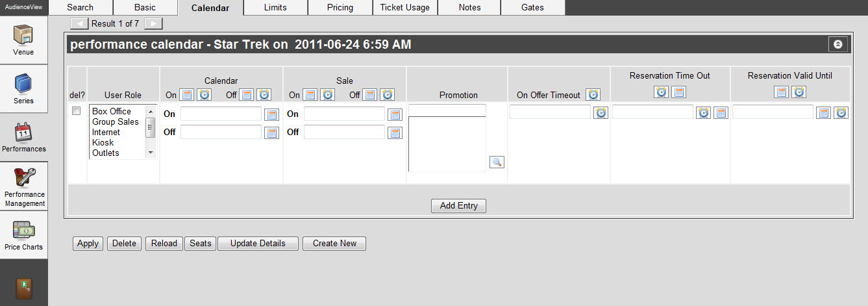Select Group Sales in User Role list
The image size is (868, 306).
pos(116,121)
